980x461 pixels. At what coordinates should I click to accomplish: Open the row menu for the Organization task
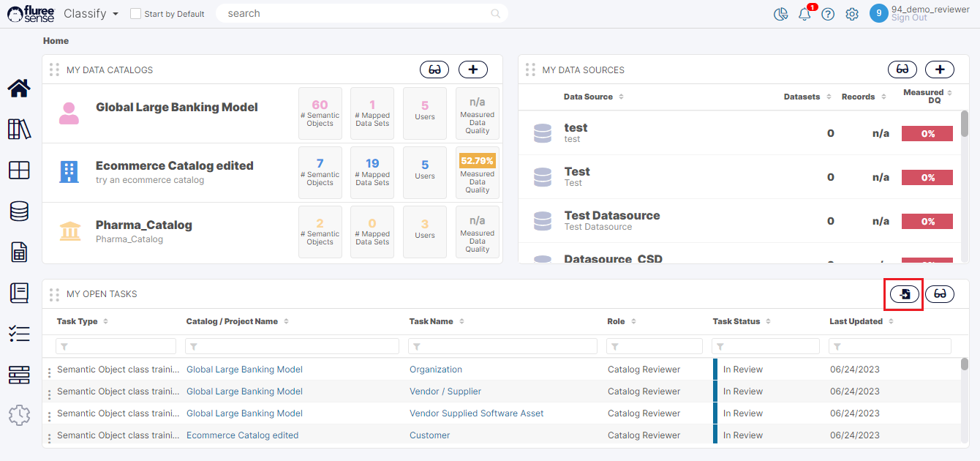[x=49, y=371]
